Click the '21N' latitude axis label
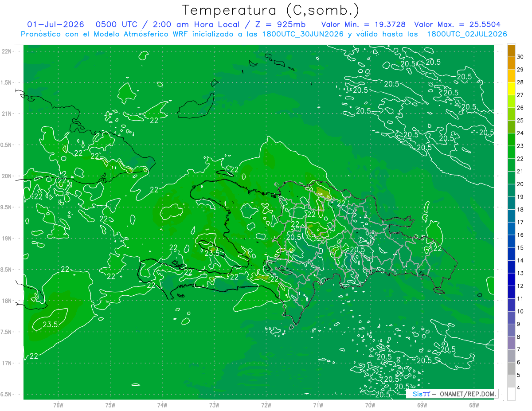 click(x=8, y=114)
